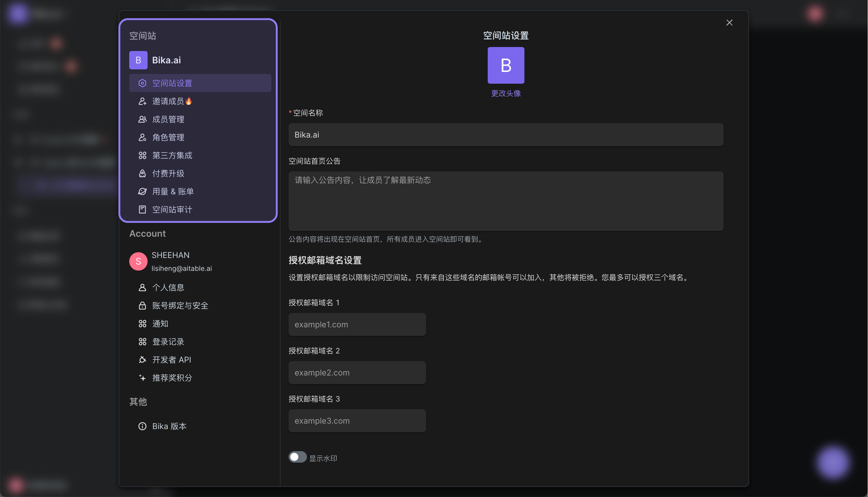
Task: Click the 推荐奖积分 sparkle icon
Action: click(142, 378)
